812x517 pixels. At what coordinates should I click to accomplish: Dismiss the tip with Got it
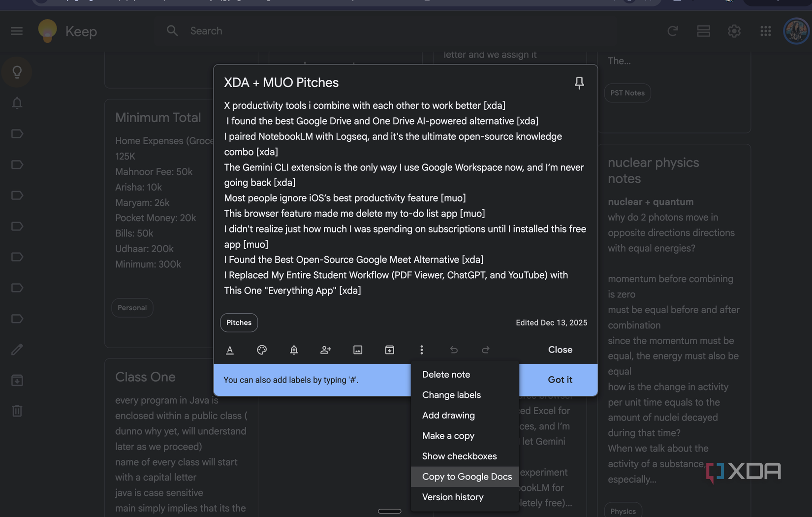click(560, 380)
